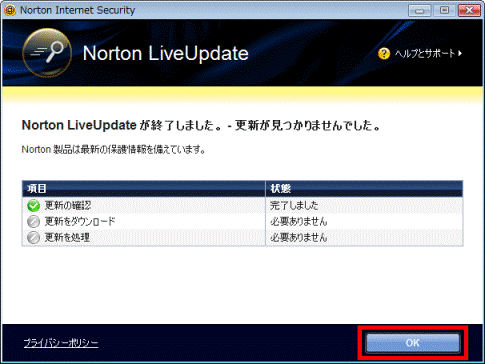The height and width of the screenshot is (364, 485).
Task: Select the 更新をダウンロード row text
Action: click(x=80, y=222)
